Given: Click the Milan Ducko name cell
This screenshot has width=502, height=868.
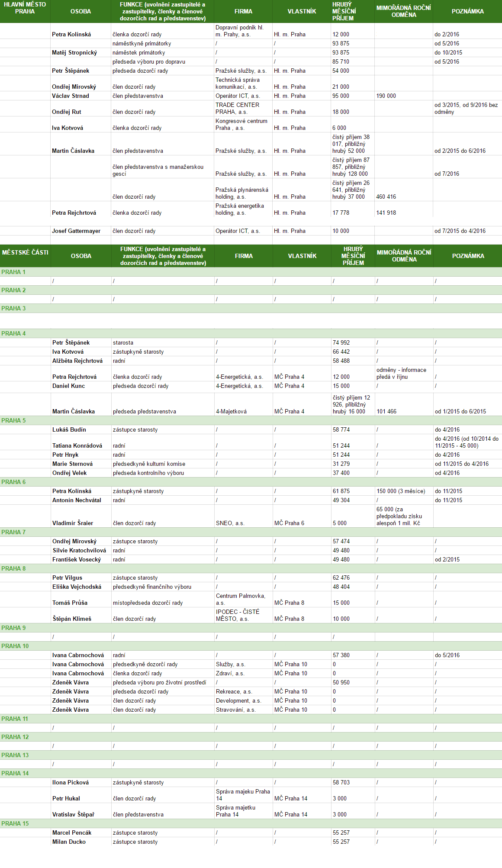Looking at the screenshot, I should pos(69,842).
